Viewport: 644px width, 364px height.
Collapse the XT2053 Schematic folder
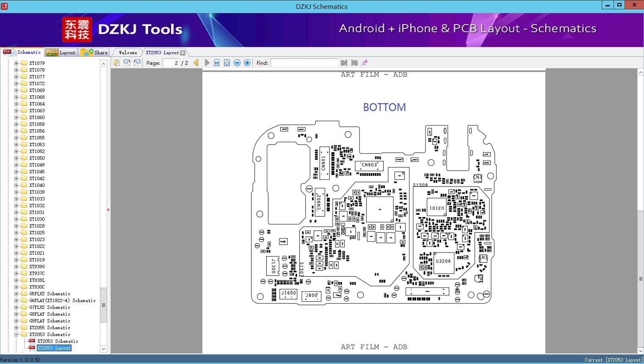pyautogui.click(x=16, y=334)
